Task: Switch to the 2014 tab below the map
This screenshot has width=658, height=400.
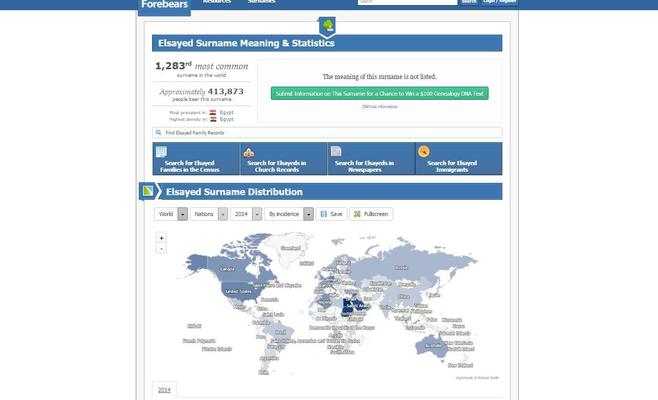Action: tap(163, 390)
